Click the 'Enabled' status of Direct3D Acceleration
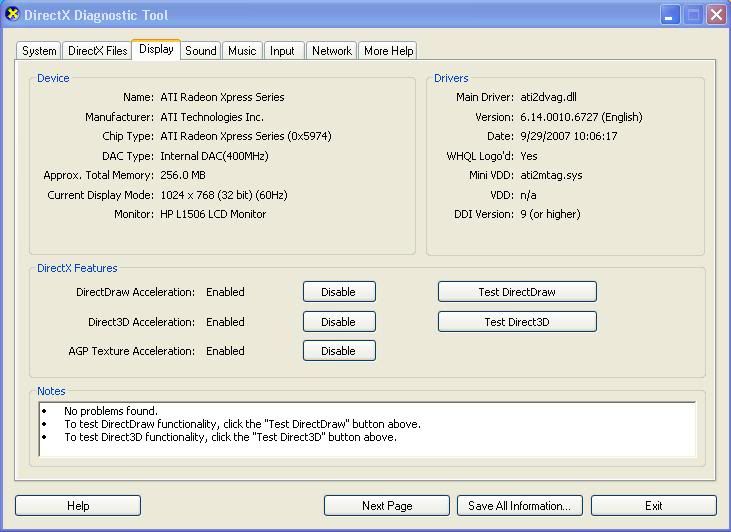 [x=225, y=322]
